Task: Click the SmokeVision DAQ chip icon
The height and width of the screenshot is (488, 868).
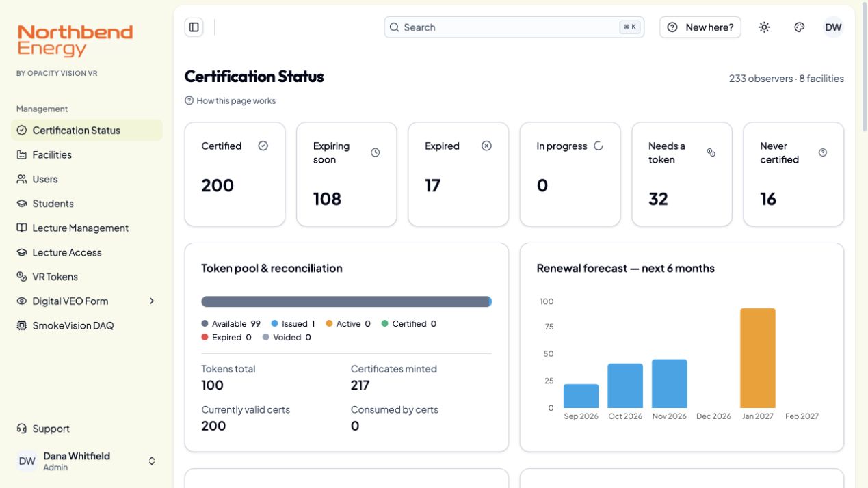Action: point(21,326)
